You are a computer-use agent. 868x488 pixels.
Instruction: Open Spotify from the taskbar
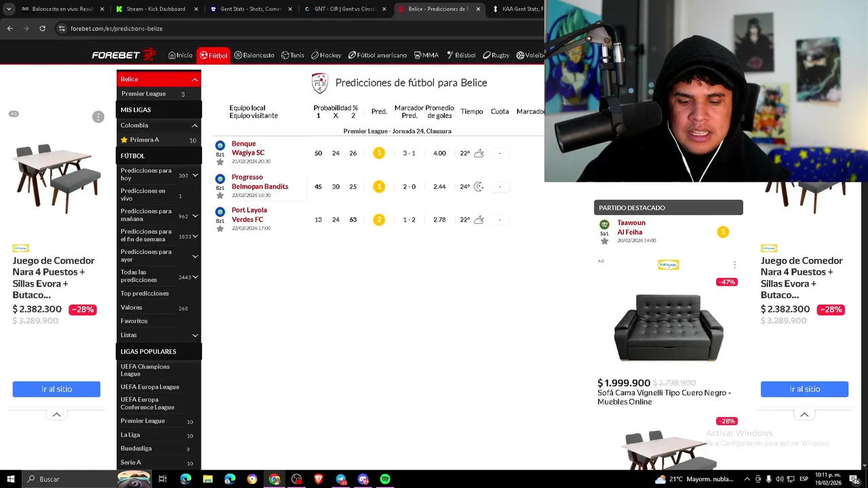[385, 479]
